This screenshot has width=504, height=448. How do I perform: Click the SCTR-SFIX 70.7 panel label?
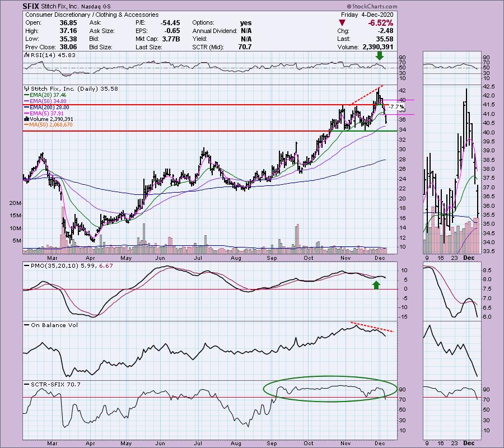(x=55, y=384)
